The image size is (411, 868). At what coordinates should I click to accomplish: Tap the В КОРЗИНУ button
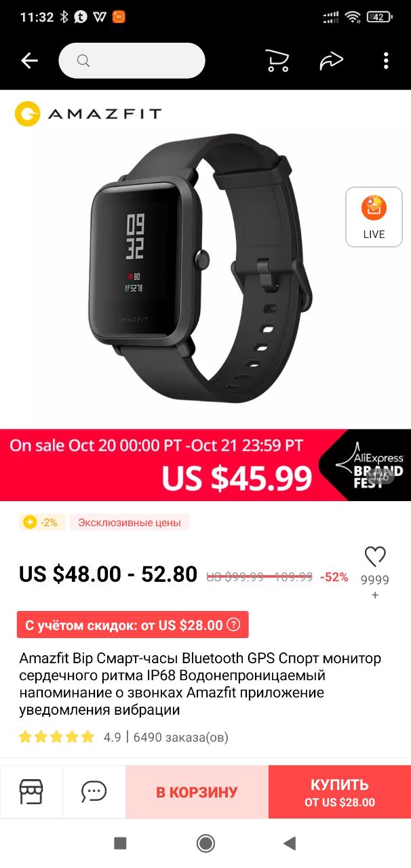tap(197, 792)
